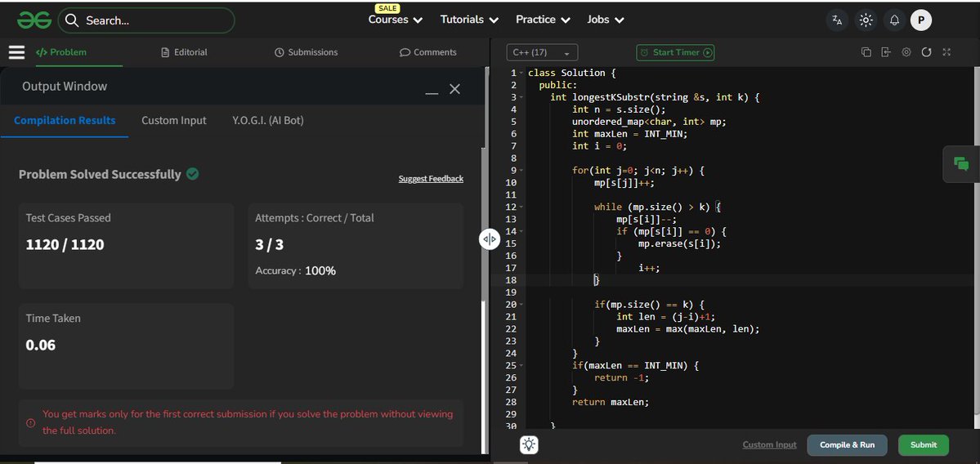Click the SALE badge above Courses
Screen dimensions: 980x464
(387, 8)
